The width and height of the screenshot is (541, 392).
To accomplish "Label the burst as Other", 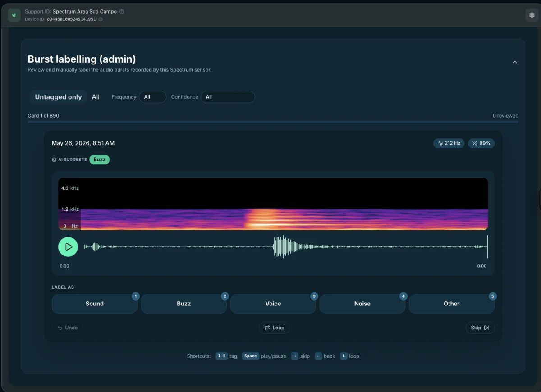I will pyautogui.click(x=451, y=304).
